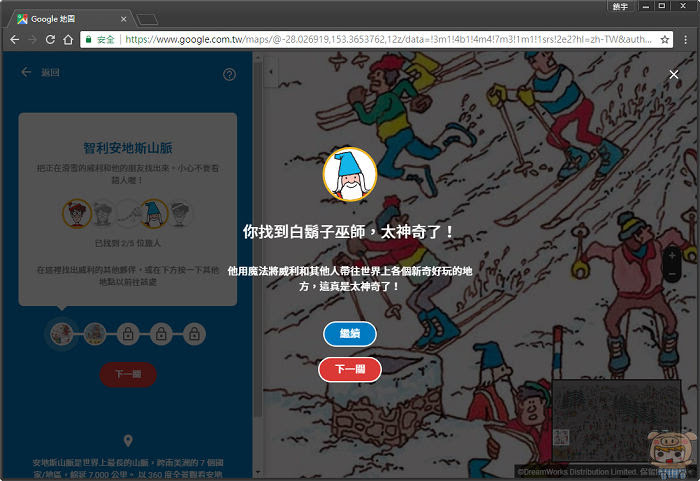Click the sidebar scrollbar
The height and width of the screenshot is (481, 700).
coord(258,241)
